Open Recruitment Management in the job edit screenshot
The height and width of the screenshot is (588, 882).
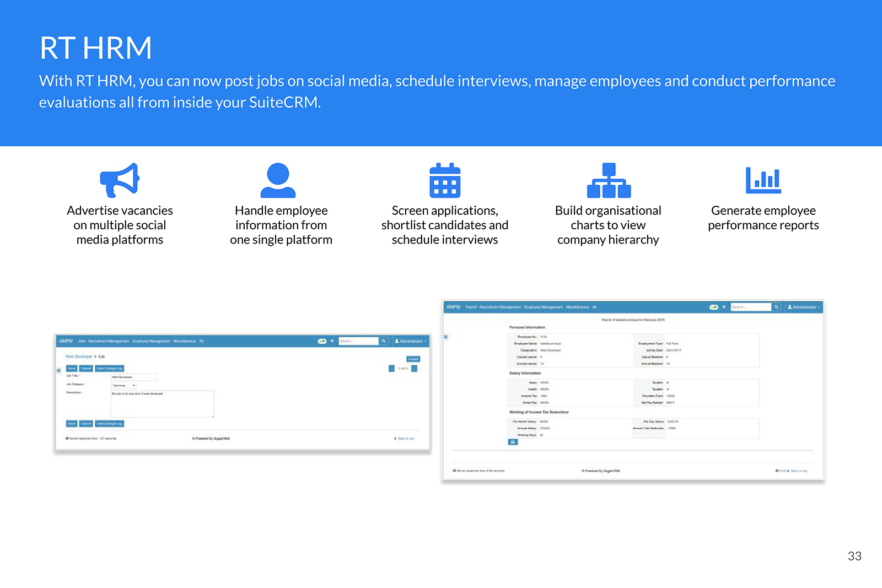[109, 341]
